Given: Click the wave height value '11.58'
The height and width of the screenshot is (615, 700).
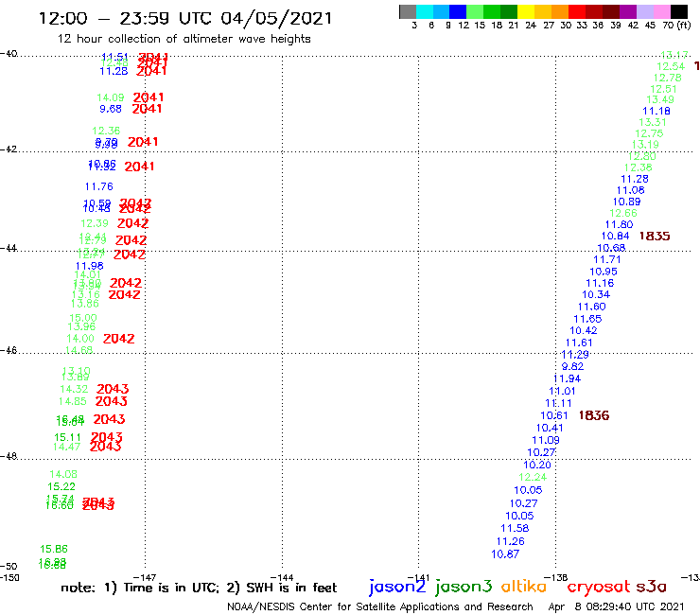Looking at the screenshot, I should click(x=515, y=528).
